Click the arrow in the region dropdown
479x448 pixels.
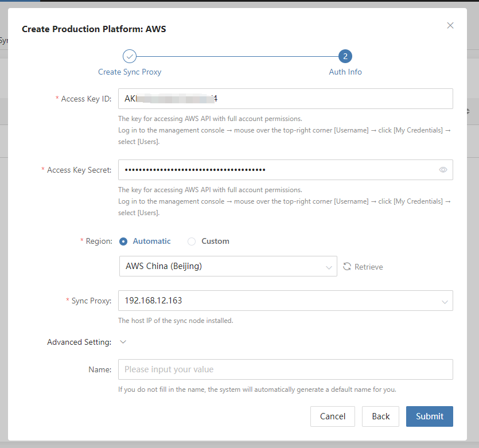pyautogui.click(x=329, y=267)
